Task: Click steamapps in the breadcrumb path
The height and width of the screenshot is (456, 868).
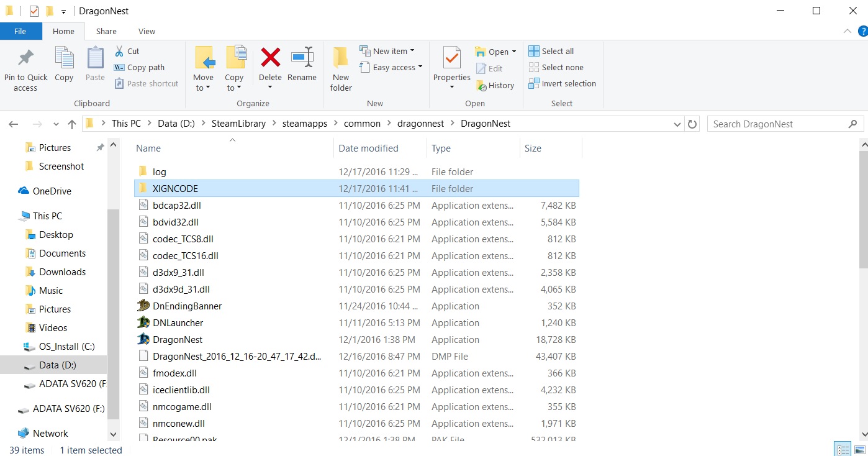Action: [x=305, y=123]
